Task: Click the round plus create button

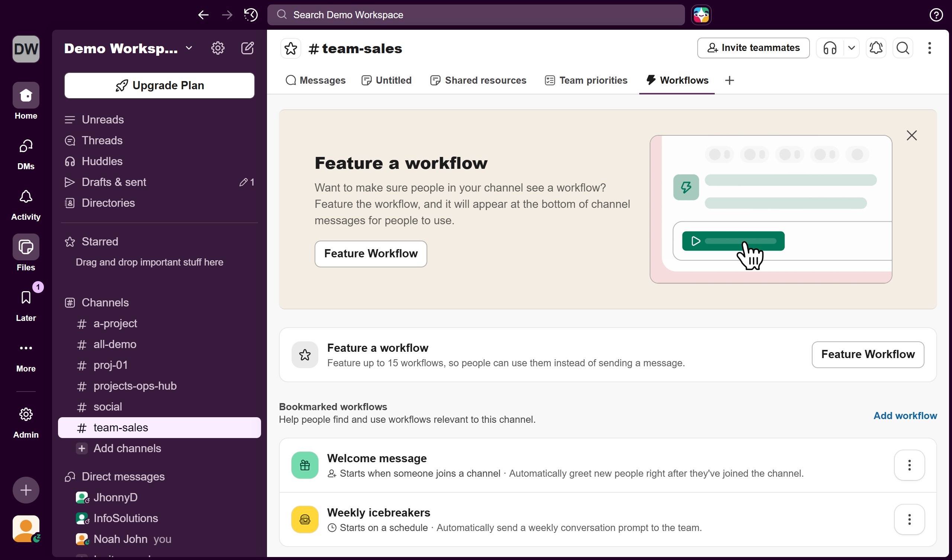Action: 26,490
